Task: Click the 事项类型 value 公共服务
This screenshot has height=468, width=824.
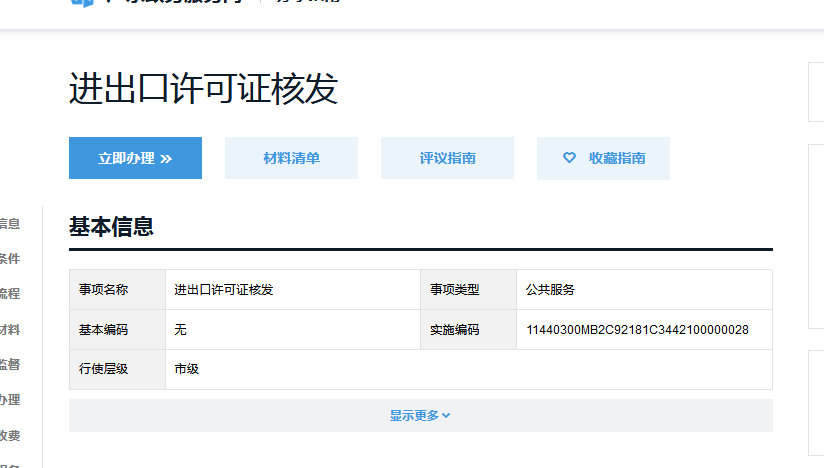Action: coord(550,290)
